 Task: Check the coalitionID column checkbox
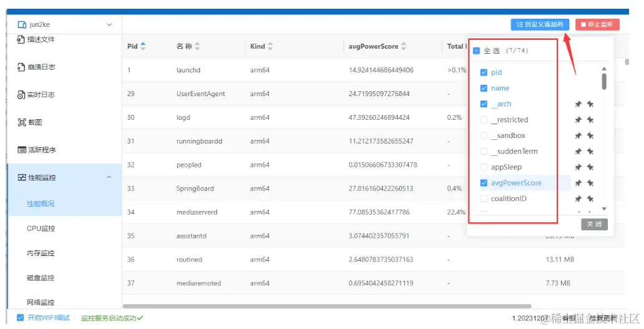(x=483, y=199)
